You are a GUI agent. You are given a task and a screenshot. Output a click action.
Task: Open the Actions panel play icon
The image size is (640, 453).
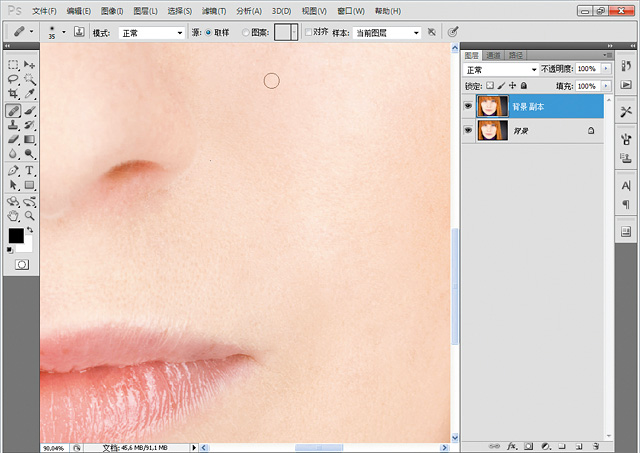[x=626, y=85]
